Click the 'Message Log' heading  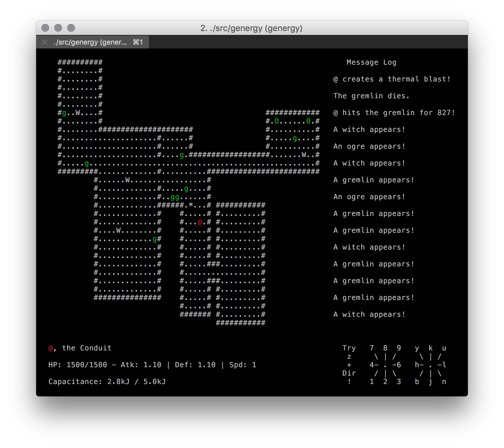click(371, 62)
